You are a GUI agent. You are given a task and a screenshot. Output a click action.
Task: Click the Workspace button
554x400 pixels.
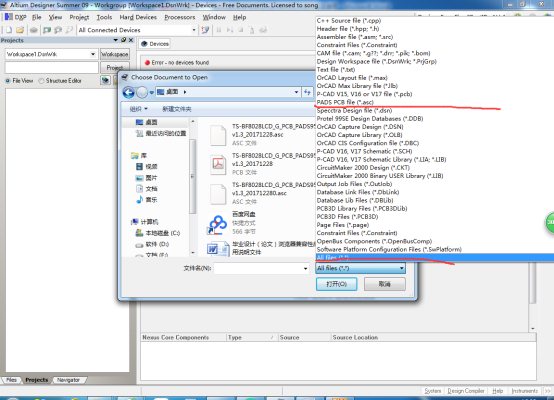pyautogui.click(x=115, y=54)
